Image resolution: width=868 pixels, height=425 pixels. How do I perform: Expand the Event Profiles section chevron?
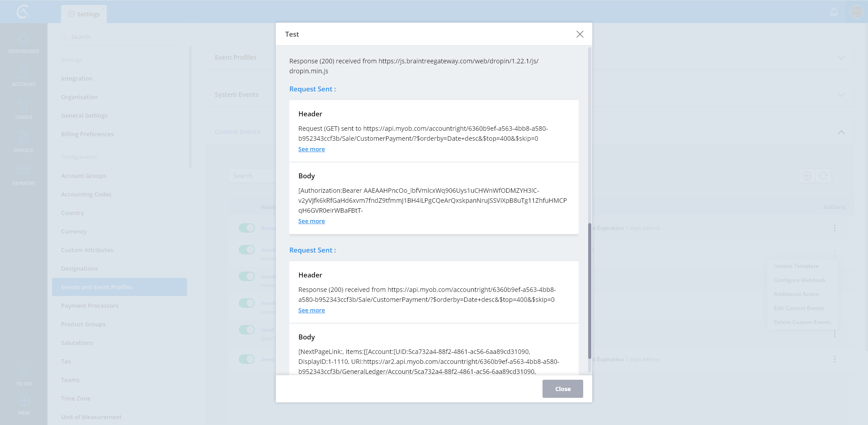841,57
